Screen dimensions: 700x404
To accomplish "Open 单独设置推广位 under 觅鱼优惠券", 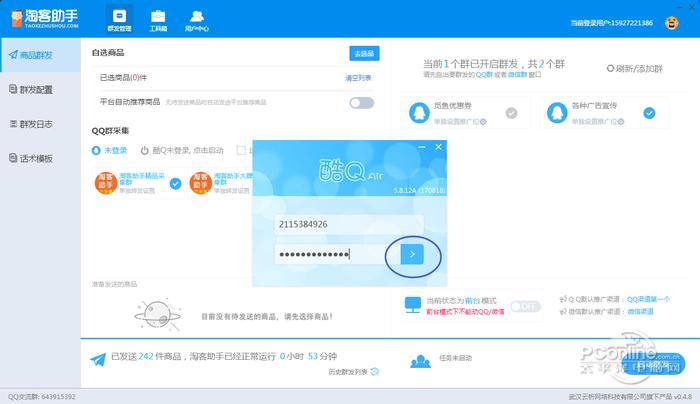I will click(x=460, y=121).
